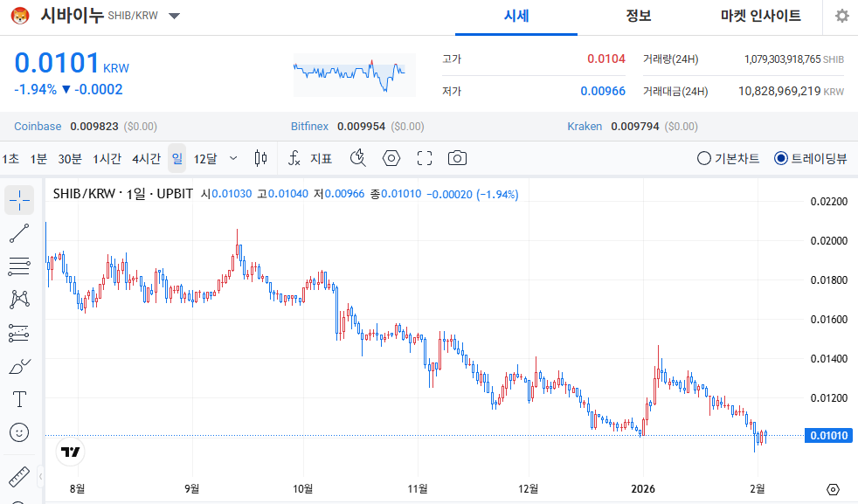Click the TradingView logo on the chart

click(70, 452)
